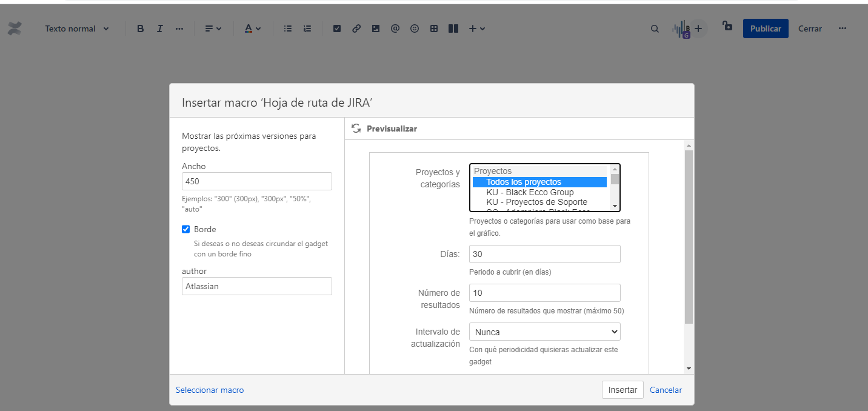Mention a user with the @ icon
Image resolution: width=868 pixels, height=411 pixels.
(395, 28)
